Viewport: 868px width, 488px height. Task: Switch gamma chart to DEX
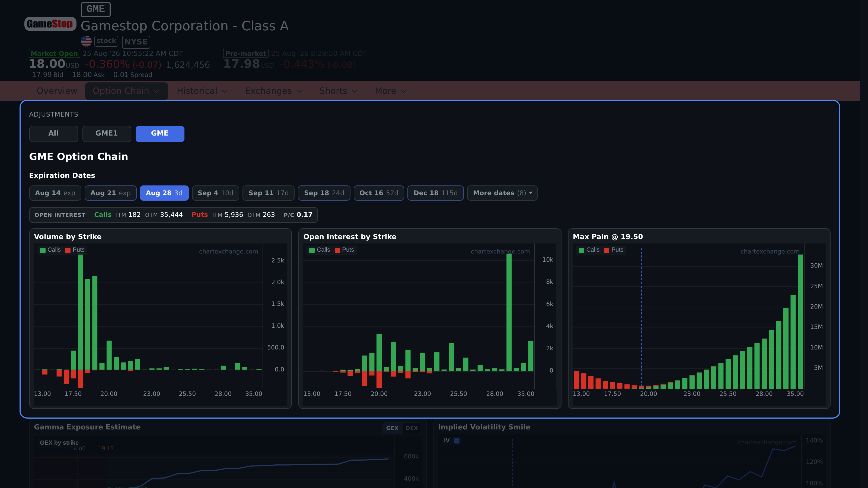412,428
